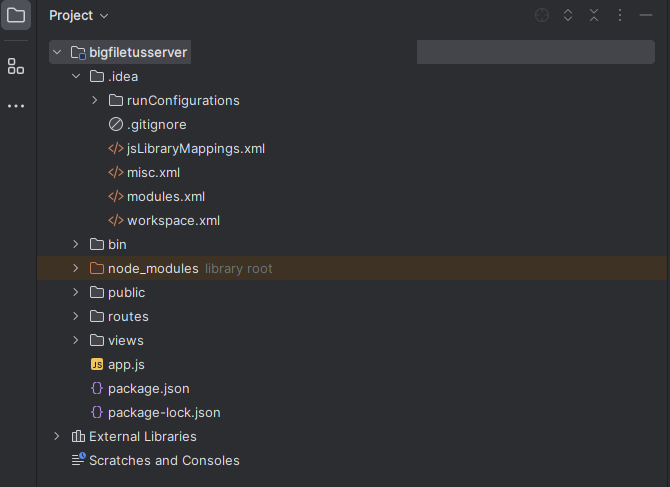Collapse the bigfiletusserver root node
670x487 pixels.
click(x=57, y=52)
